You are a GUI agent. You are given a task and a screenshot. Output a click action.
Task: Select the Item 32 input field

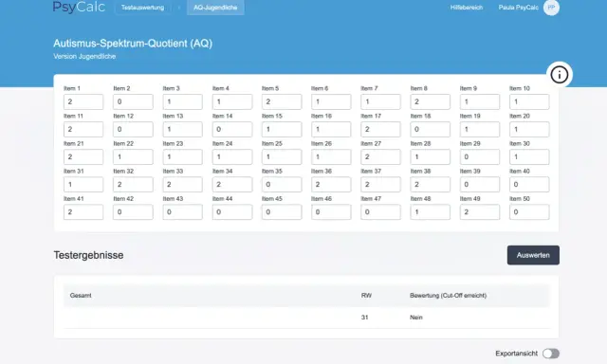(x=133, y=185)
